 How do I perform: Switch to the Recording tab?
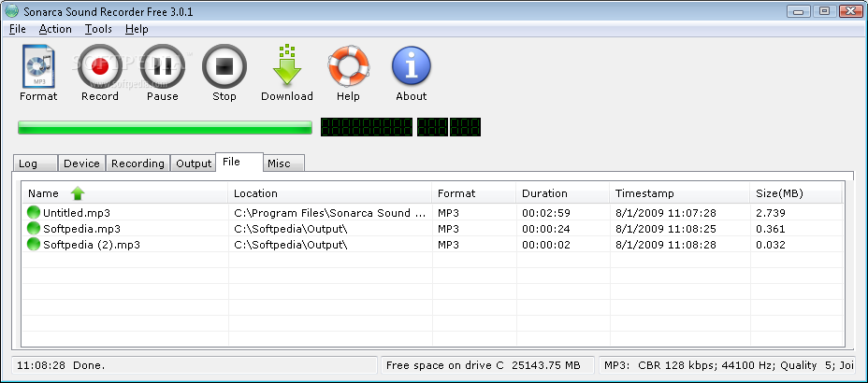pos(137,163)
